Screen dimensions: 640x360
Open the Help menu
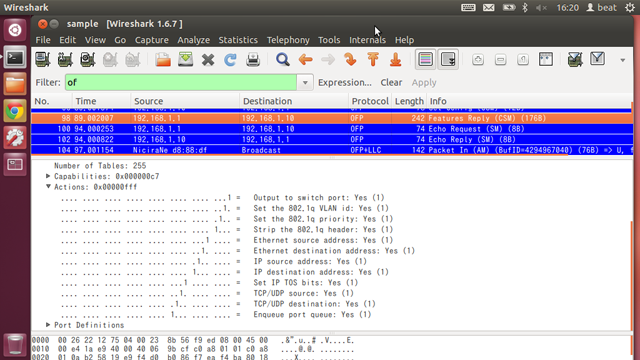tap(404, 40)
